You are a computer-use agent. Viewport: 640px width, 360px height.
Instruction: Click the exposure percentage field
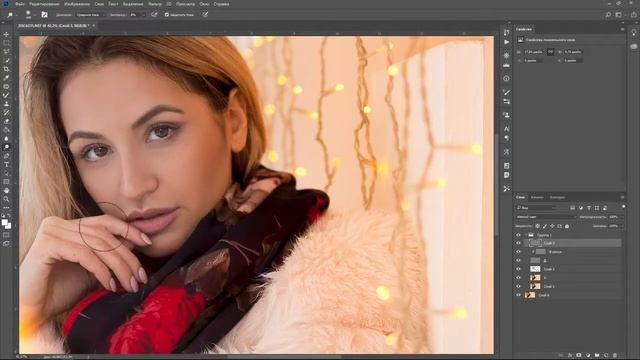pos(134,15)
